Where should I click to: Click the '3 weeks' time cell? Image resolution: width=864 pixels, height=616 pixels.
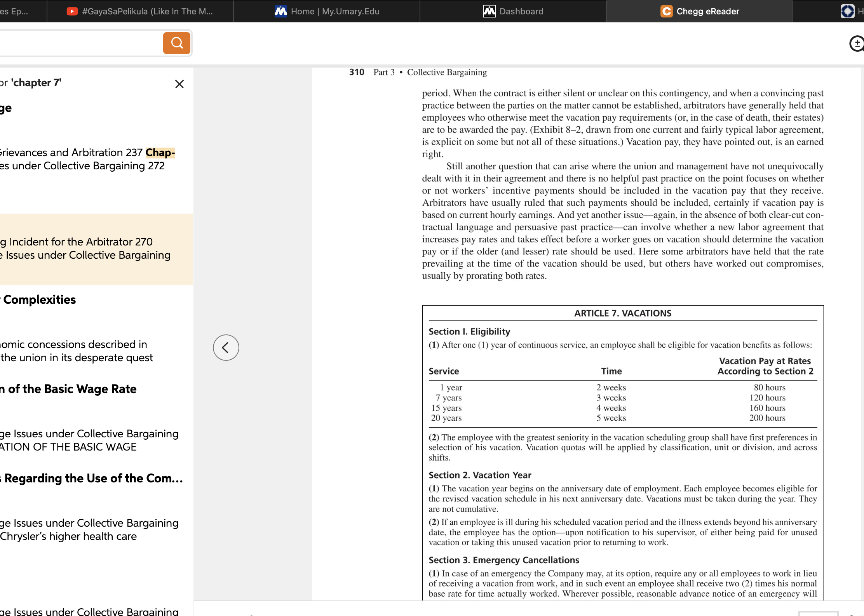[611, 397]
